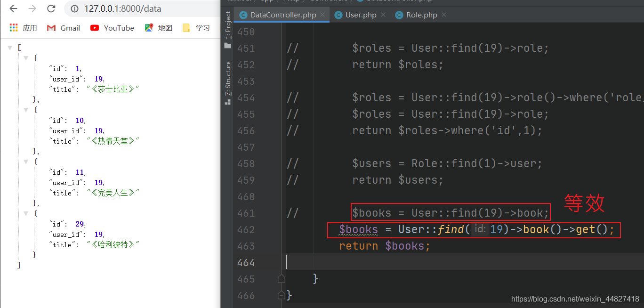Select the title value 《哈利波特》
644x308 pixels.
pyautogui.click(x=113, y=245)
